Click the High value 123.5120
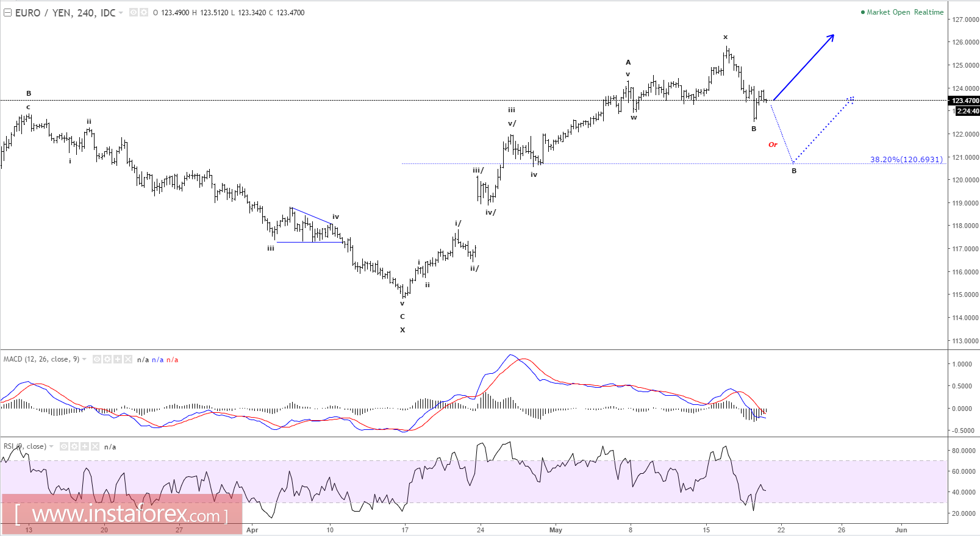Image resolution: width=980 pixels, height=536 pixels. [x=213, y=13]
